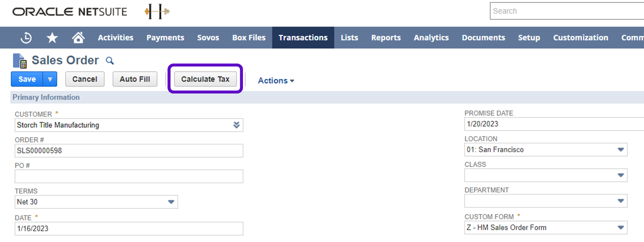Click the Sales Order document icon
This screenshot has height=242, width=644.
[20, 61]
